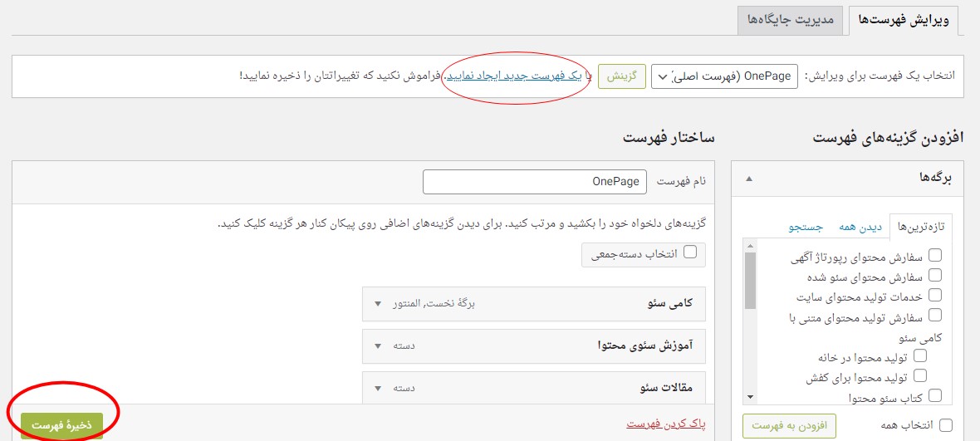Collapse the برگه‌ها panel arrow
The height and width of the screenshot is (441, 980).
point(749,179)
